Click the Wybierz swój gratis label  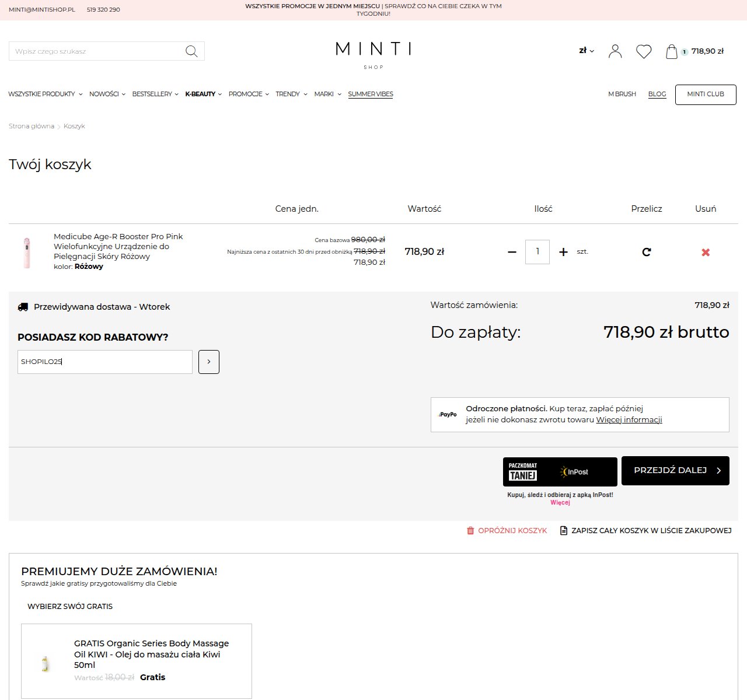point(70,607)
